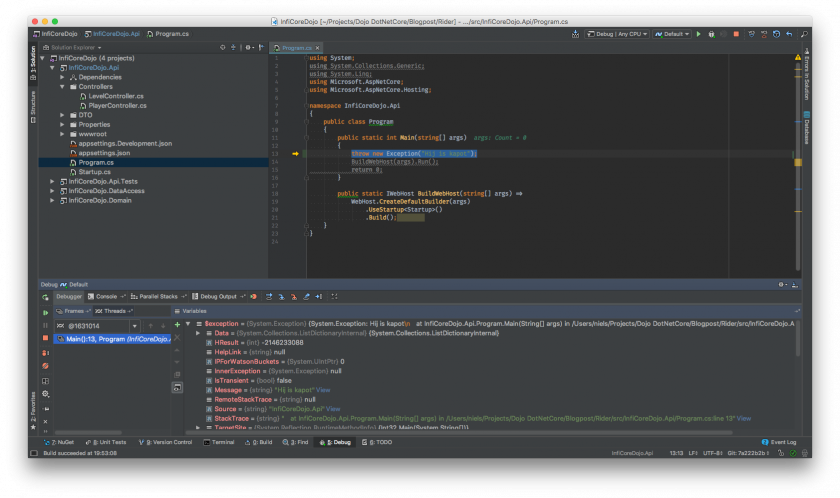Toggle Mute Breakpoints in debug sidebar
The height and width of the screenshot is (498, 840).
tap(46, 366)
